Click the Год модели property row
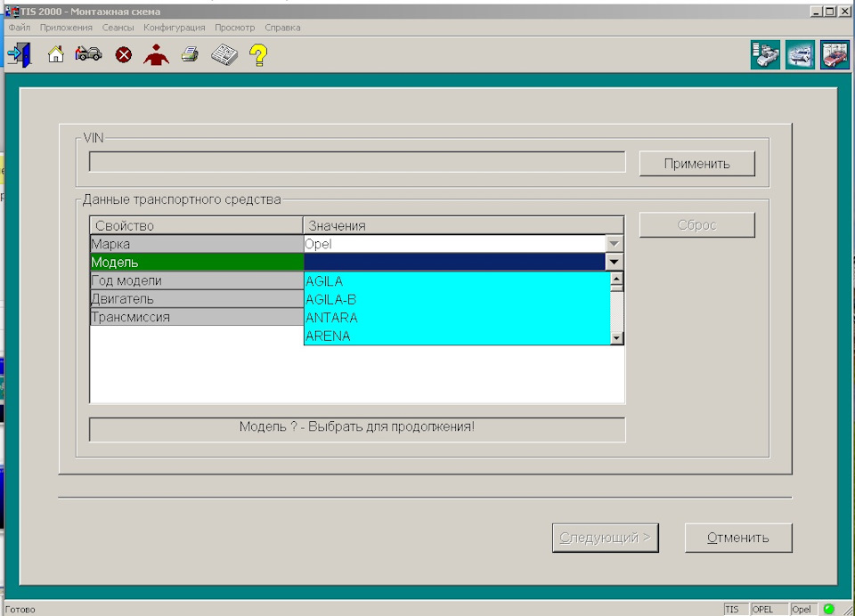This screenshot has width=855, height=616. point(197,280)
